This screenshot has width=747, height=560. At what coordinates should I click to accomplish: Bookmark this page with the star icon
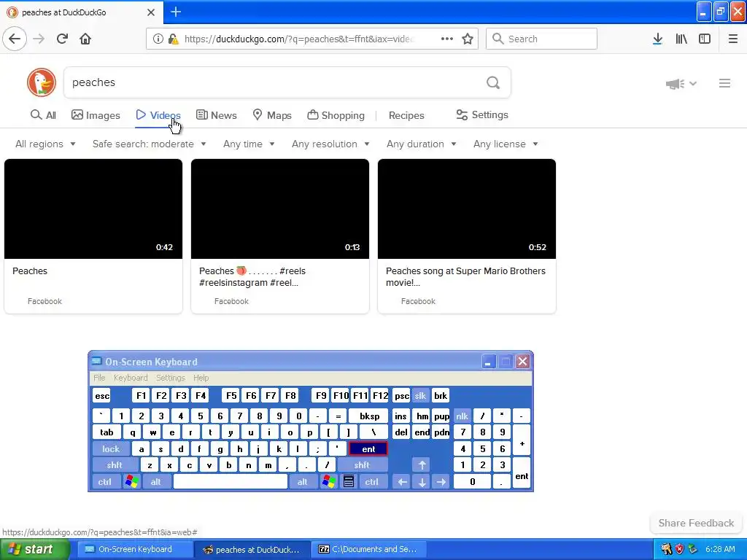click(468, 39)
